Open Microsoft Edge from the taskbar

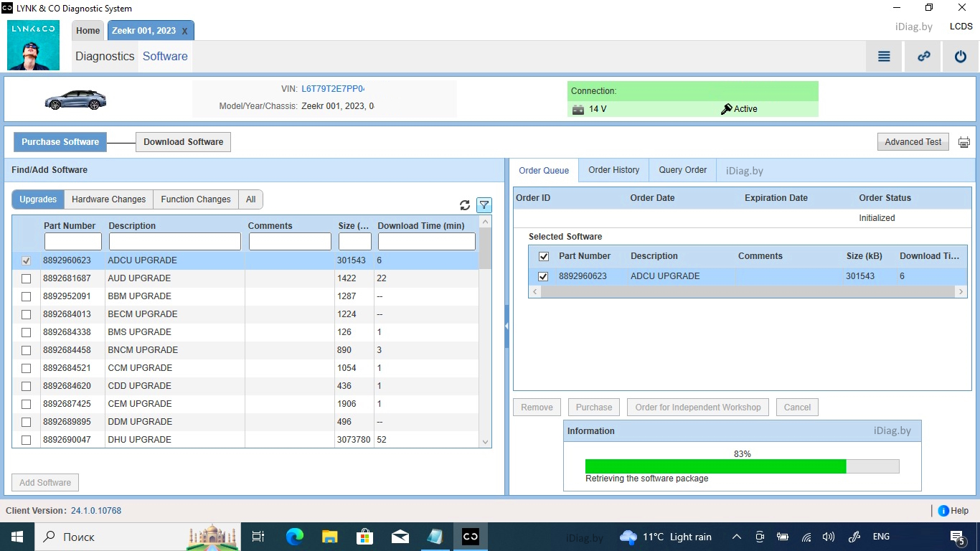tap(294, 537)
